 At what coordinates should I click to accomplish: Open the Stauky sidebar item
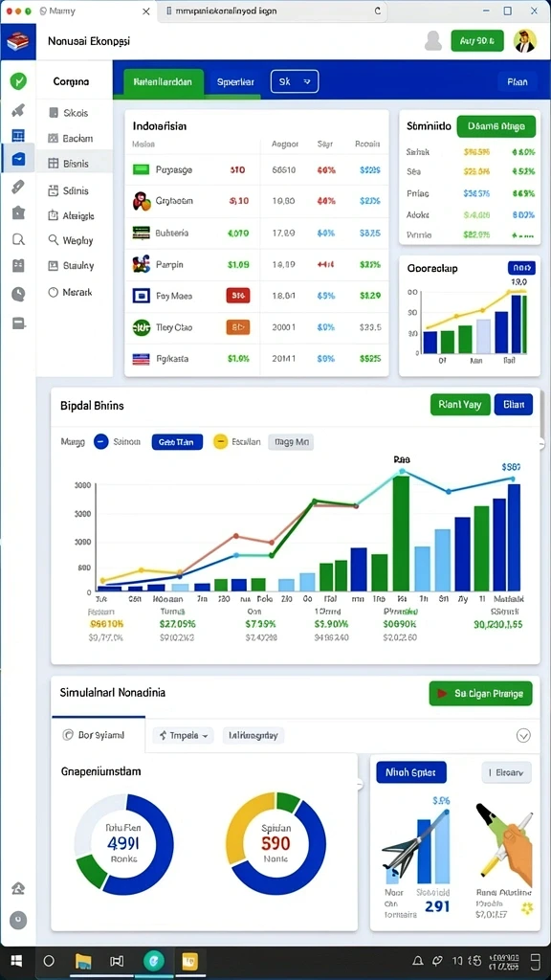pos(75,266)
